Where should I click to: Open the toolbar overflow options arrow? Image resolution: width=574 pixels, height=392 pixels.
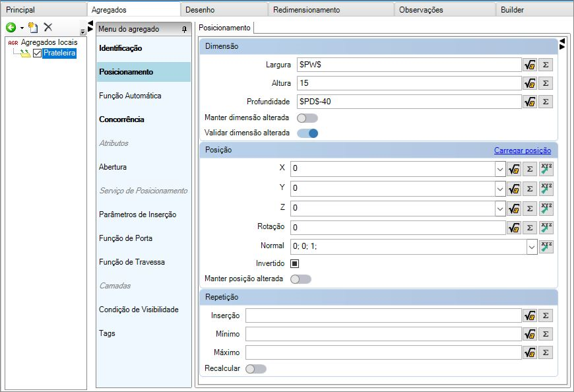pos(82,32)
